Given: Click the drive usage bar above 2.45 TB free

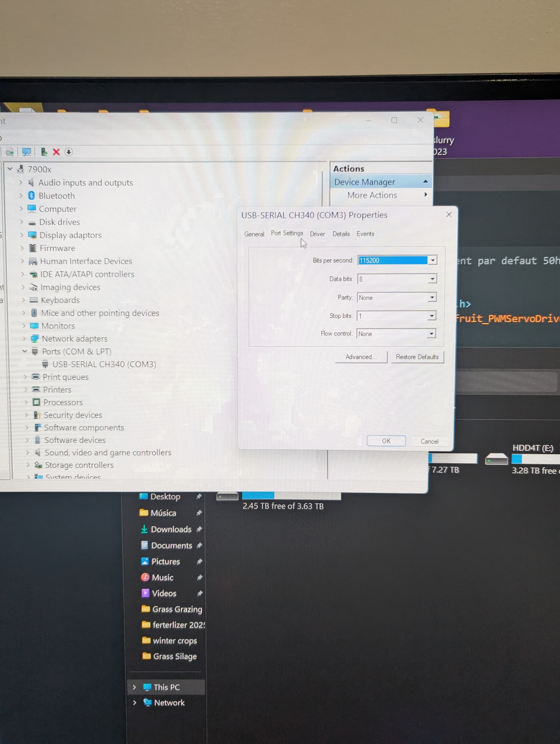Looking at the screenshot, I should (x=291, y=495).
